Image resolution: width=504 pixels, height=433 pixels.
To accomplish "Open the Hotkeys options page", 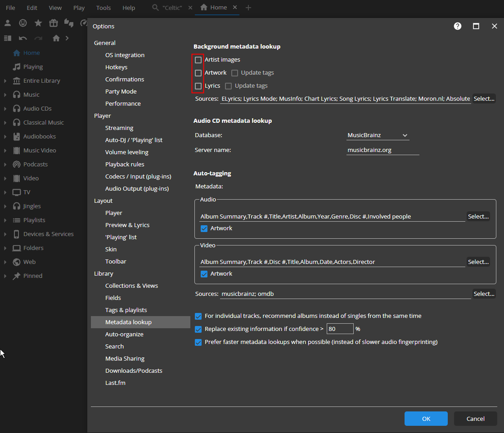I will coord(117,67).
